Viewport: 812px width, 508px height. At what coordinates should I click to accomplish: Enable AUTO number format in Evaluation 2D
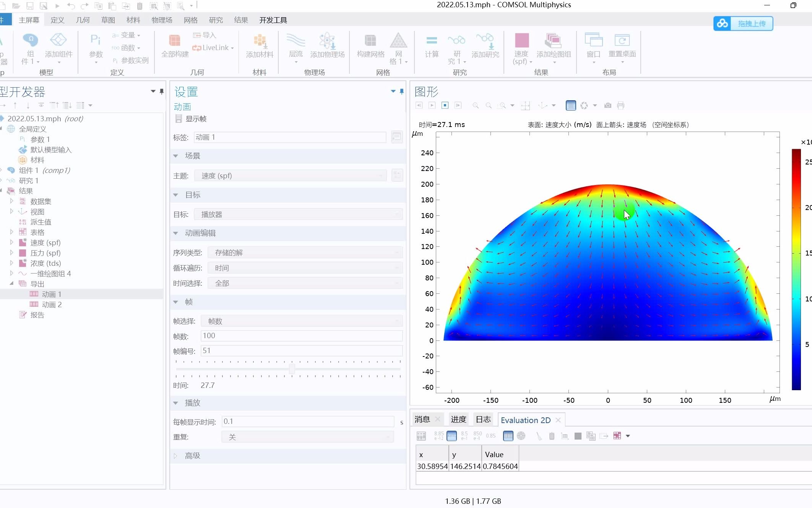451,436
